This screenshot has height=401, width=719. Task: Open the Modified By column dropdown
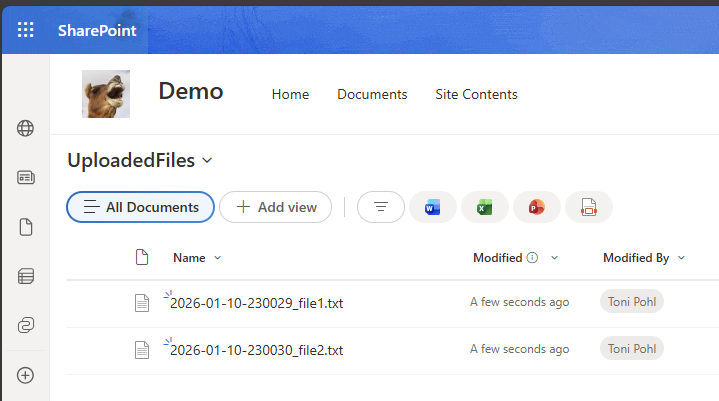point(681,258)
